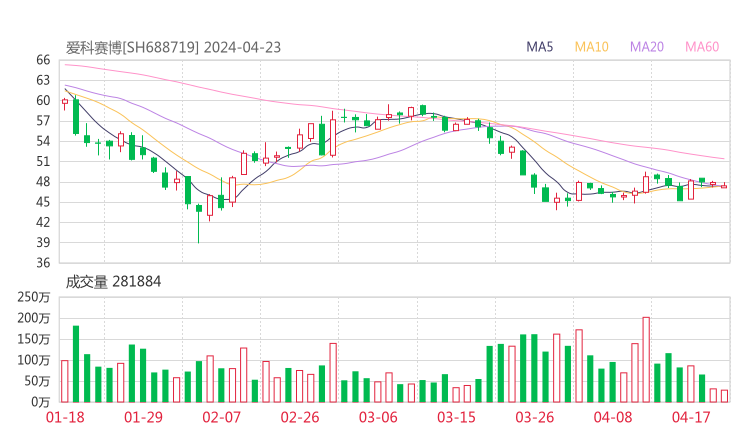Select the green candlestick with wick reaching 39

[x=199, y=223]
